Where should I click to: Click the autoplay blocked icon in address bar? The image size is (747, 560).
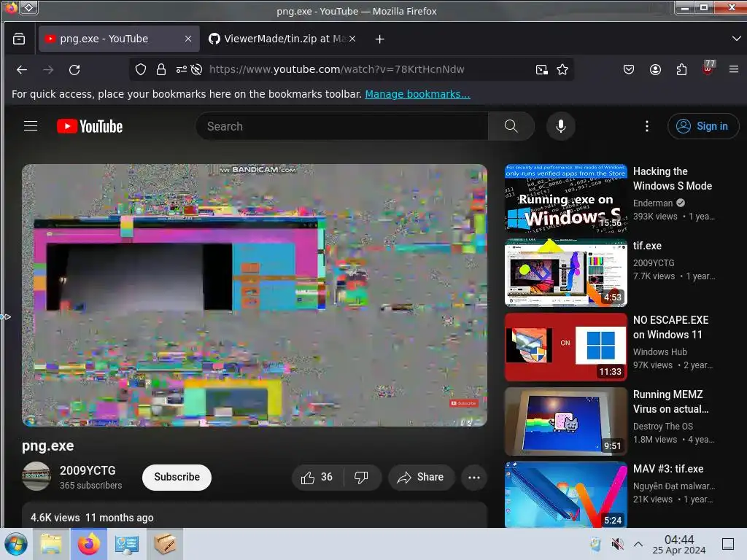pos(196,69)
